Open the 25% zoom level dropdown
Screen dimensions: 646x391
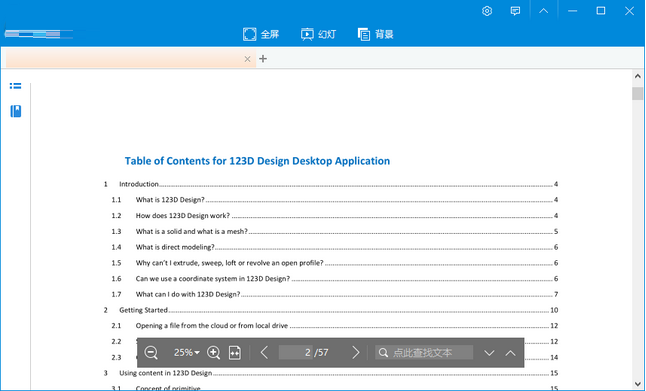click(x=187, y=353)
